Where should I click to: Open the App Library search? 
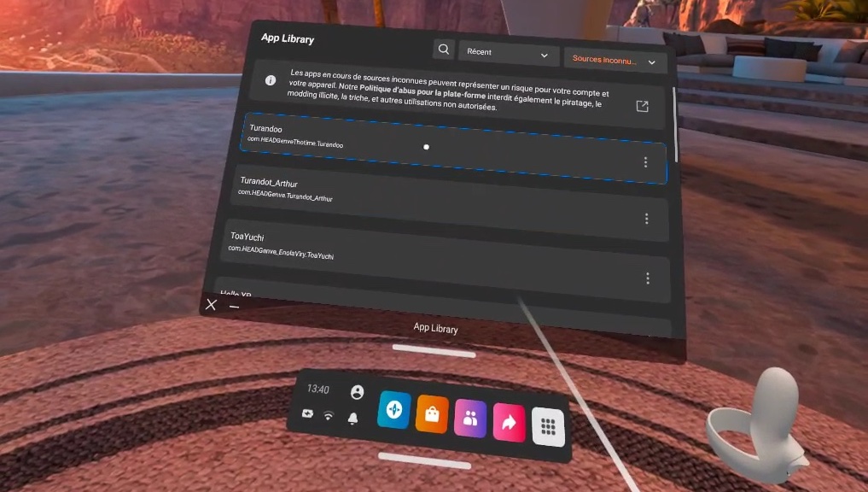pyautogui.click(x=444, y=50)
